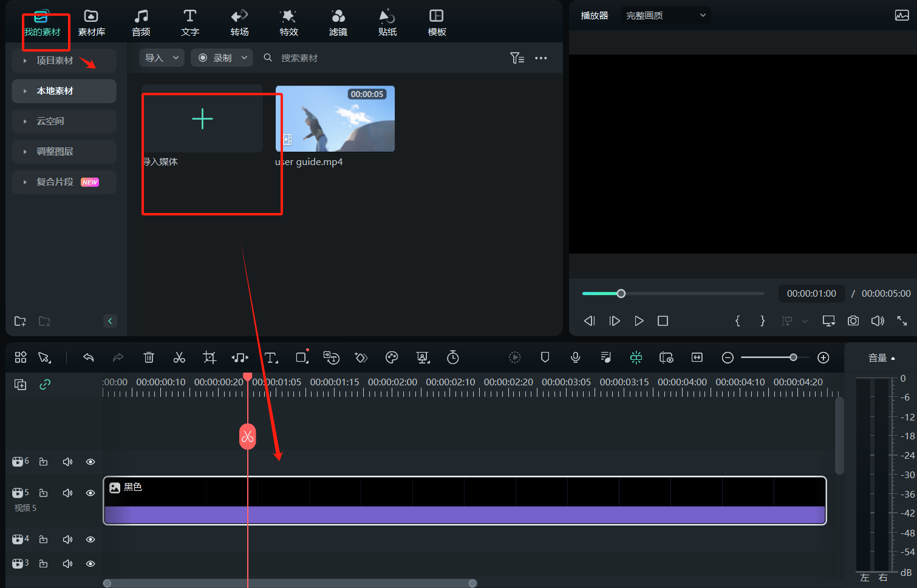The height and width of the screenshot is (588, 917).
Task: Click the undo arrow icon
Action: (89, 357)
